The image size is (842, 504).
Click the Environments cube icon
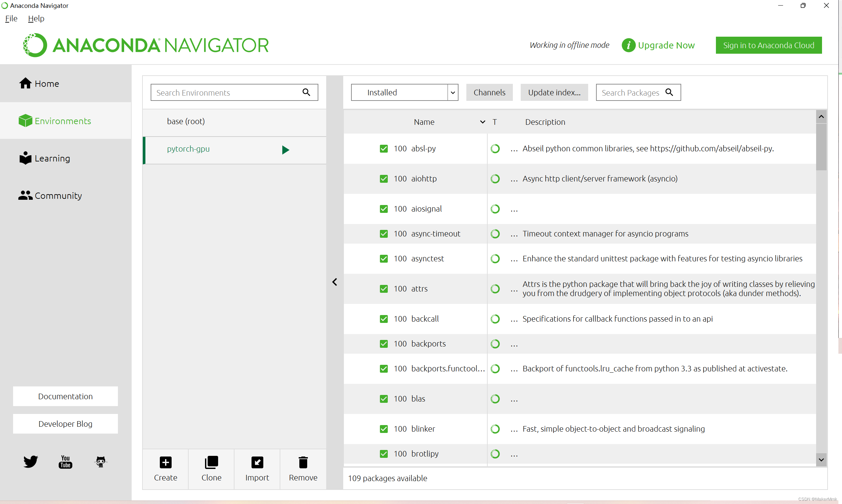coord(25,121)
